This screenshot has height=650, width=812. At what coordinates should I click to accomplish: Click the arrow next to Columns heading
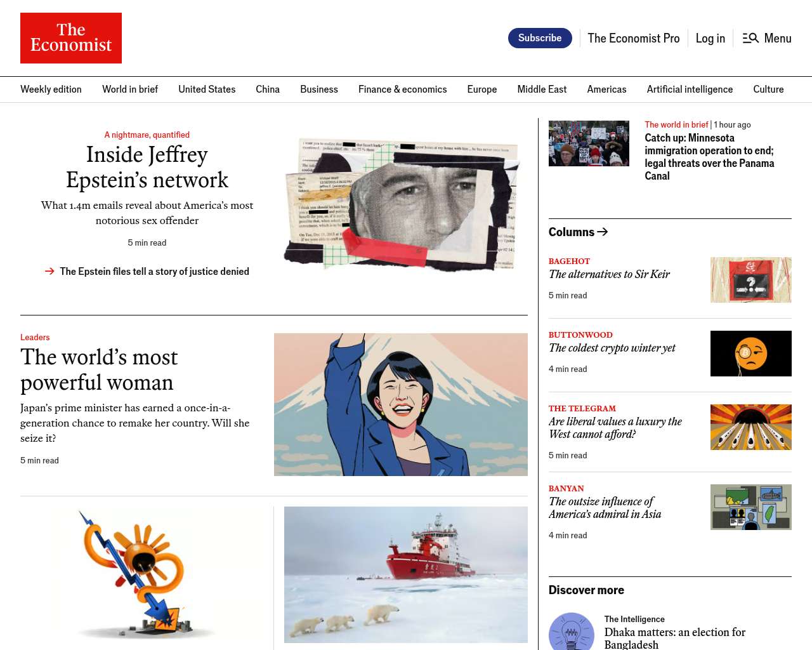[x=603, y=232]
